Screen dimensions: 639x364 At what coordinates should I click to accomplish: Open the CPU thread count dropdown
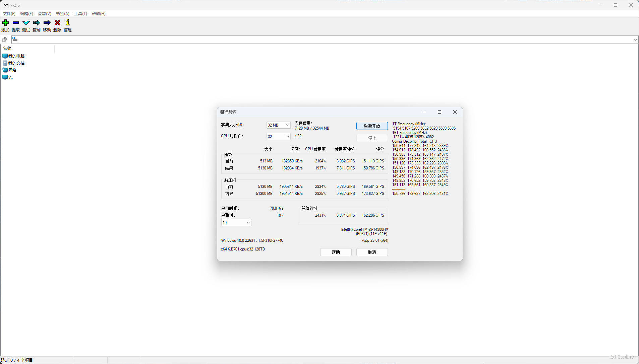pyautogui.click(x=278, y=137)
